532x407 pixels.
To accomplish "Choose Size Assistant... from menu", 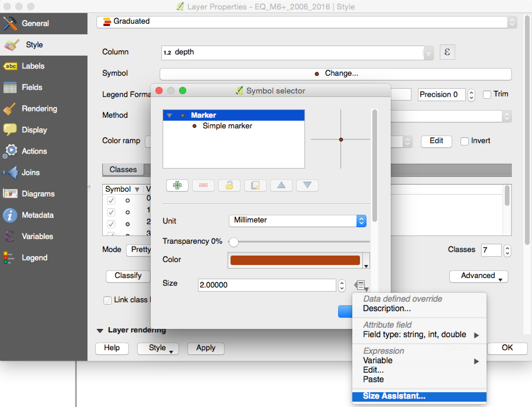I will click(419, 396).
